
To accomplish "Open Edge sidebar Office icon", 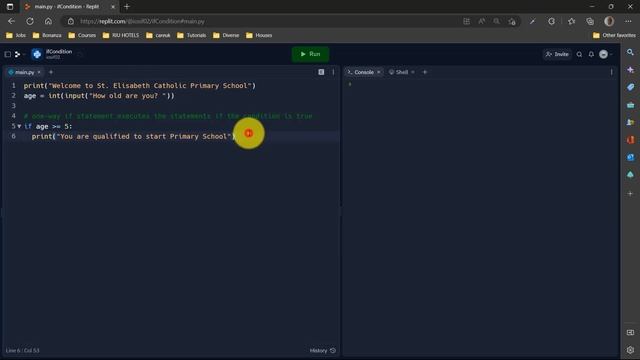I will tap(630, 140).
